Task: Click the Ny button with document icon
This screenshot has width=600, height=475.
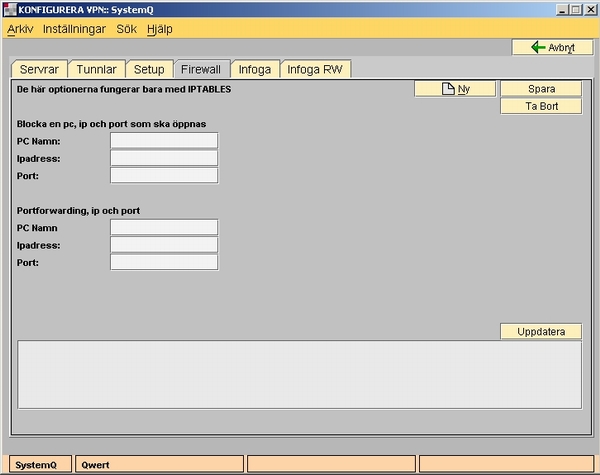Action: (455, 89)
